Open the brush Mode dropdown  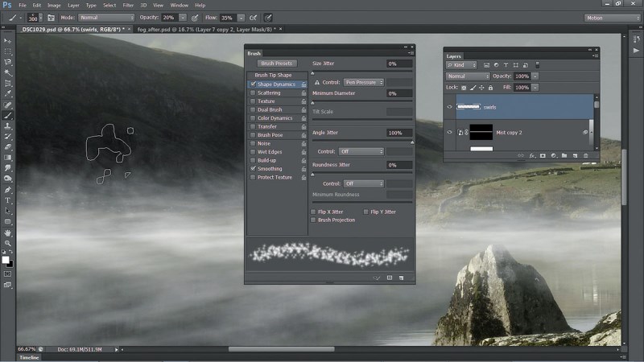[x=107, y=18]
